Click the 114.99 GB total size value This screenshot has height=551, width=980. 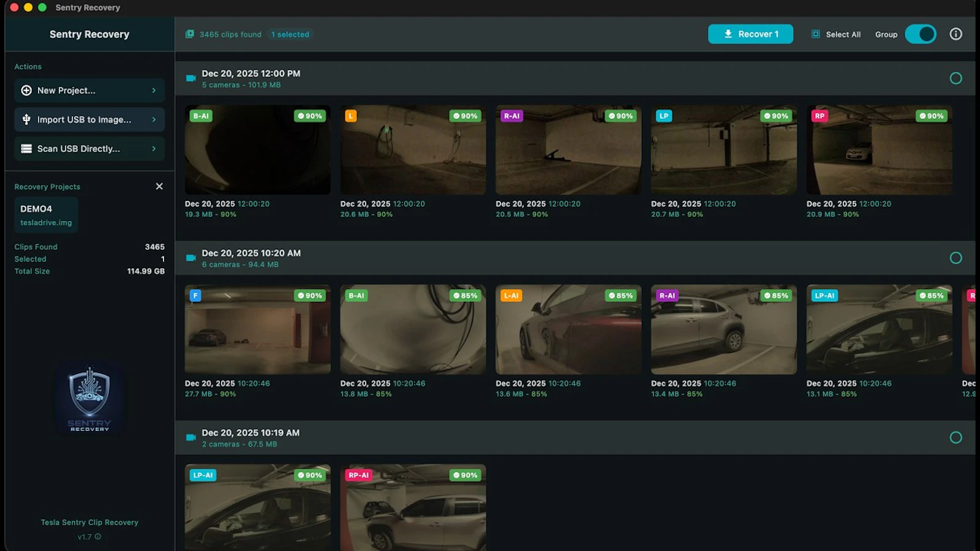[146, 271]
